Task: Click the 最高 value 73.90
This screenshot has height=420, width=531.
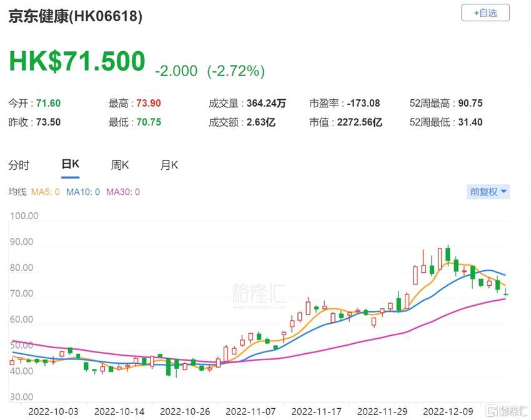Action: coord(149,103)
